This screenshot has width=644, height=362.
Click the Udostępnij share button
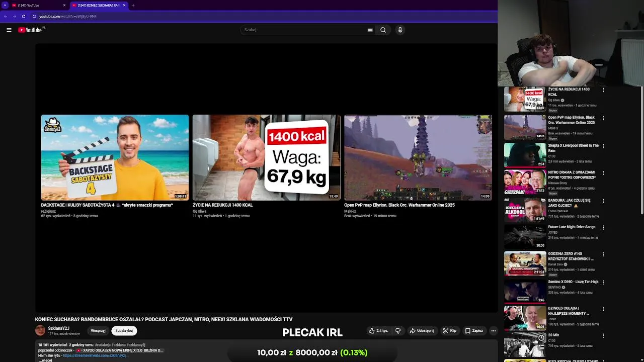[422, 331]
